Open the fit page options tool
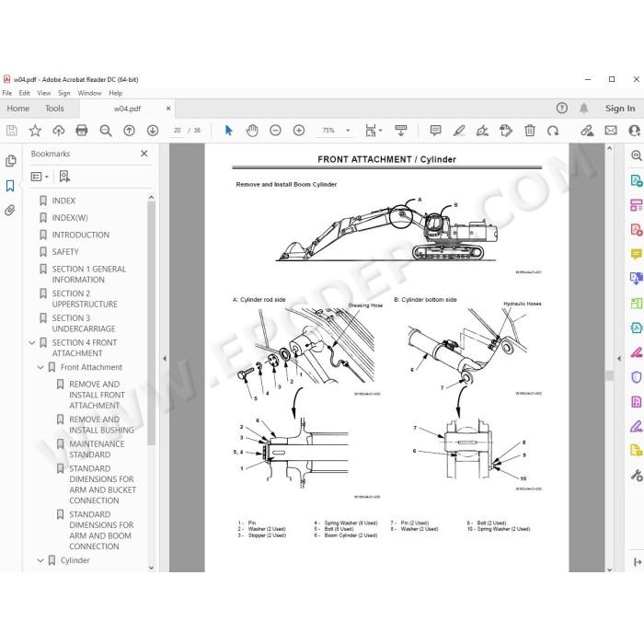 point(373,131)
